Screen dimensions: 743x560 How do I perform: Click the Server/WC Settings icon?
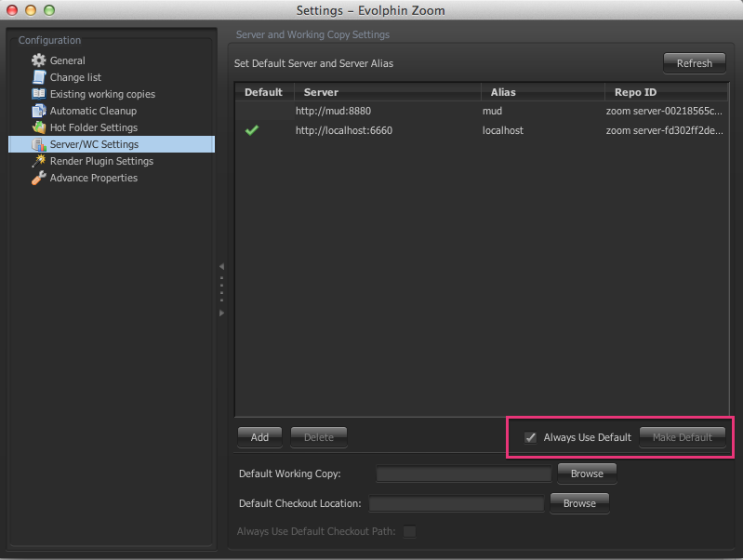tap(38, 144)
